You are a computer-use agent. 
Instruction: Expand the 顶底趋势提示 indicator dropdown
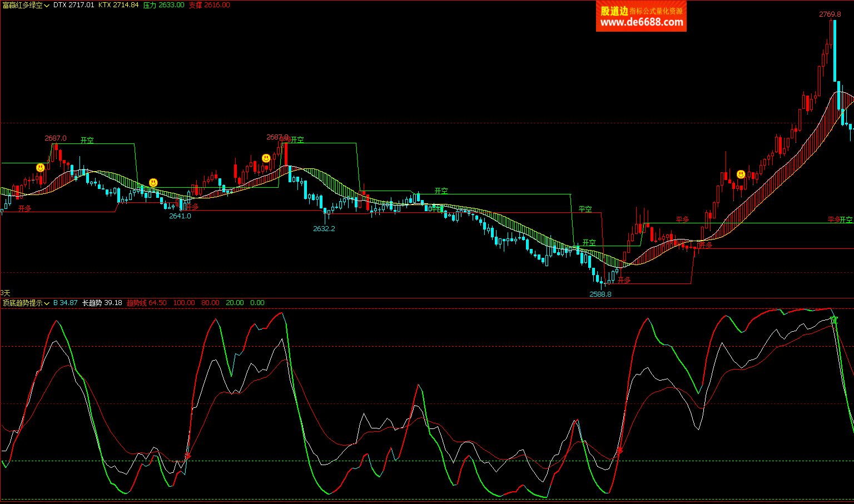coord(26,303)
